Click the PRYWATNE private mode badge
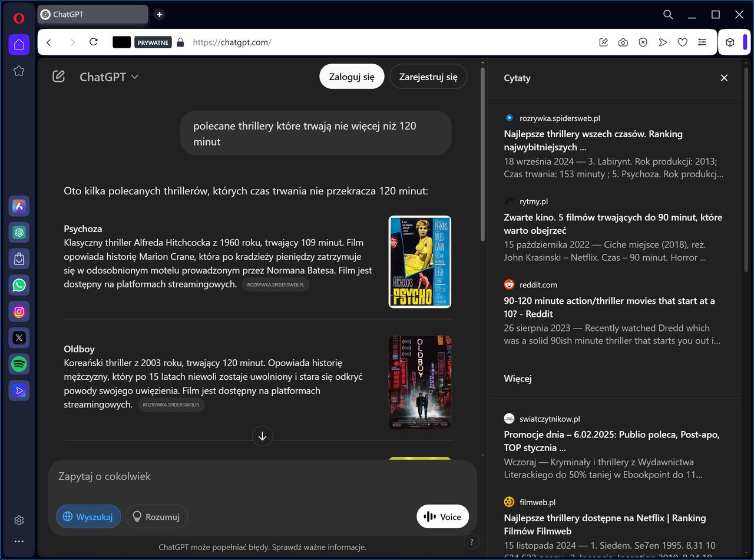The height and width of the screenshot is (560, 754). point(153,42)
